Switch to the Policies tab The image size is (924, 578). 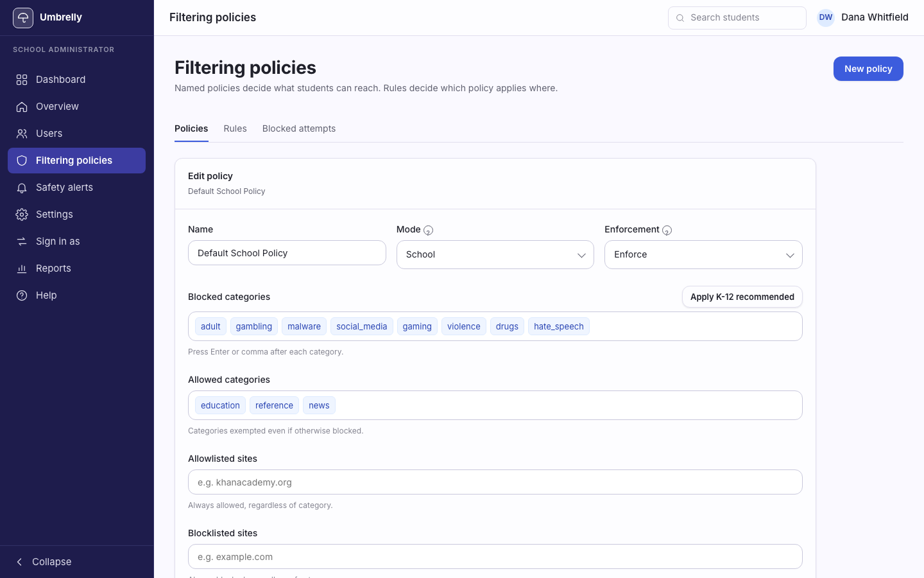[191, 128]
